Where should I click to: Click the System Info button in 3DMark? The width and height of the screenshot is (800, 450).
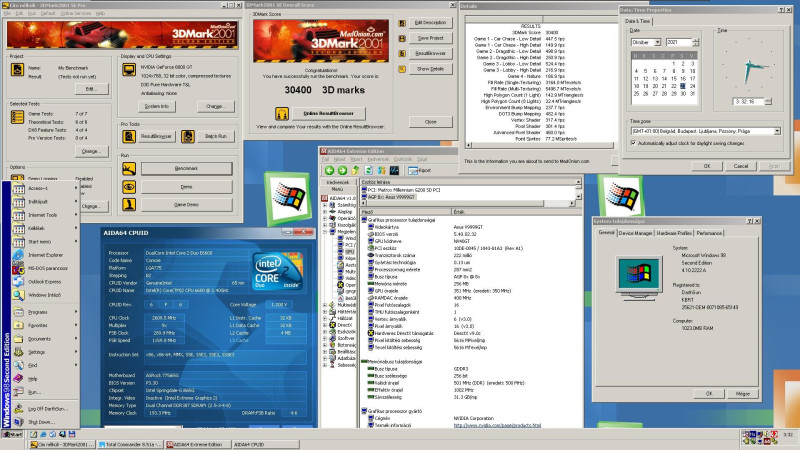157,106
